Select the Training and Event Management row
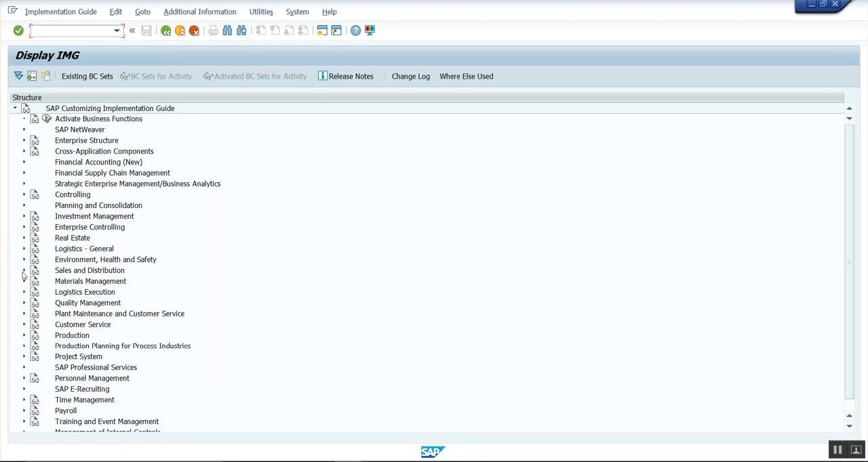Image resolution: width=868 pixels, height=462 pixels. pyautogui.click(x=106, y=421)
